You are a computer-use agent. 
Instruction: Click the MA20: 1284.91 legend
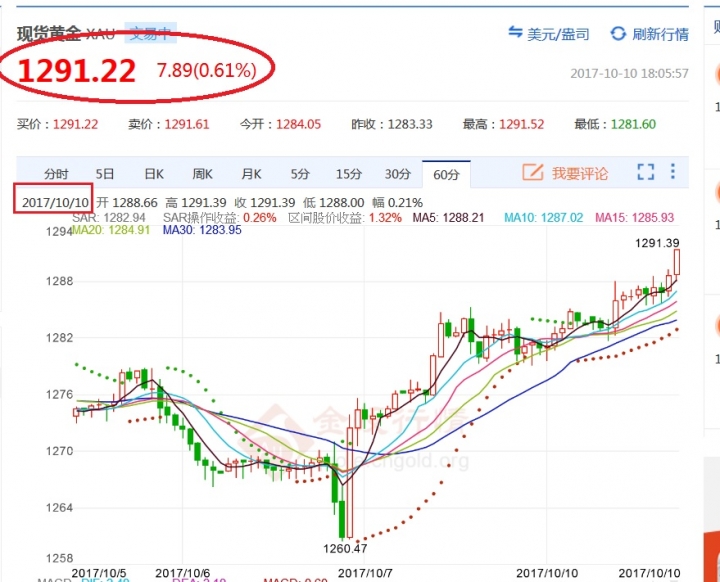coord(111,230)
